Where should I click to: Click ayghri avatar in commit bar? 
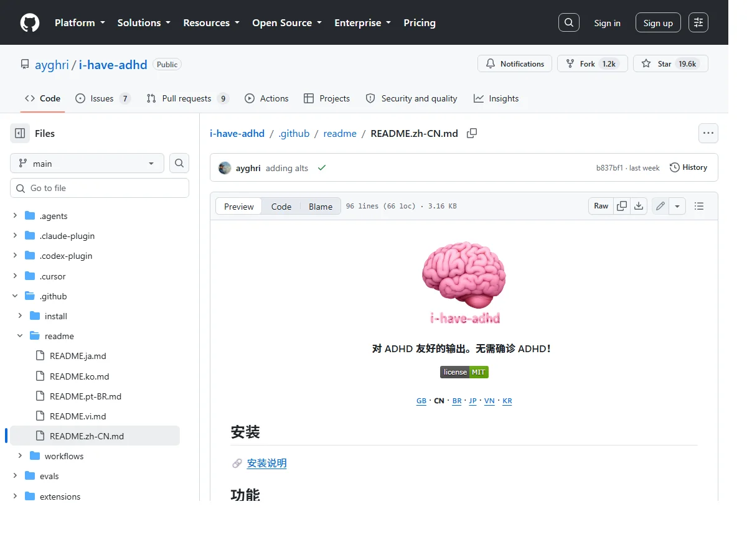pyautogui.click(x=225, y=168)
